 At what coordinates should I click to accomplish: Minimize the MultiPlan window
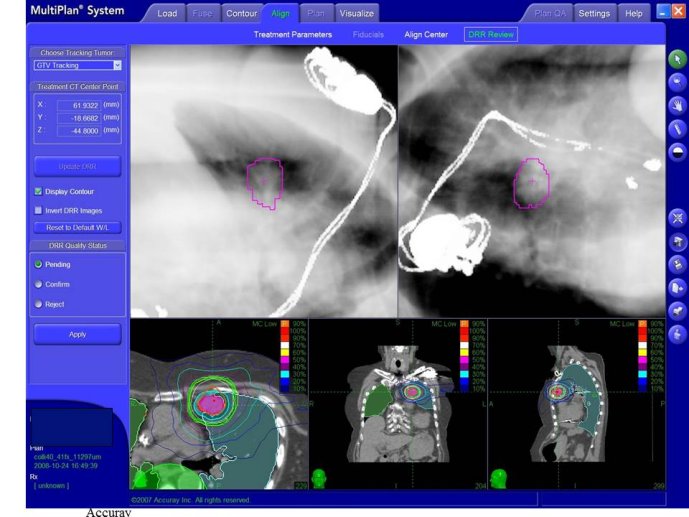tap(663, 11)
